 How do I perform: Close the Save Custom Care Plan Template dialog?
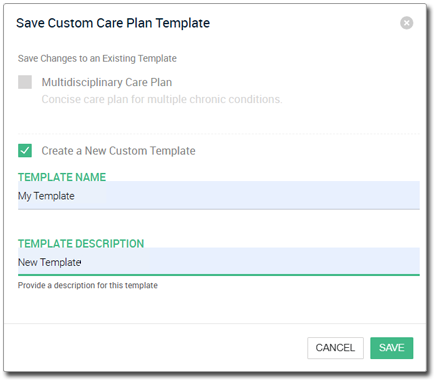pyautogui.click(x=406, y=23)
